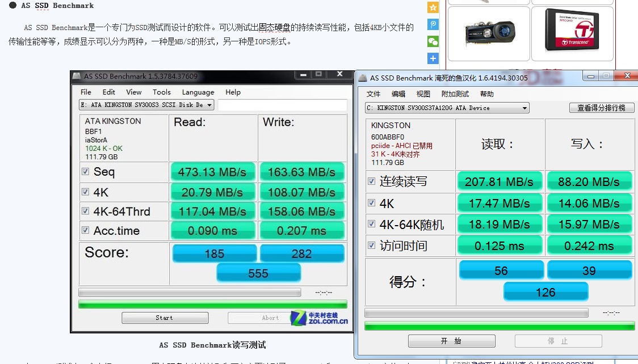Click the 473.13 MB/s Seq read result
This screenshot has height=364, width=638.
[x=213, y=172]
